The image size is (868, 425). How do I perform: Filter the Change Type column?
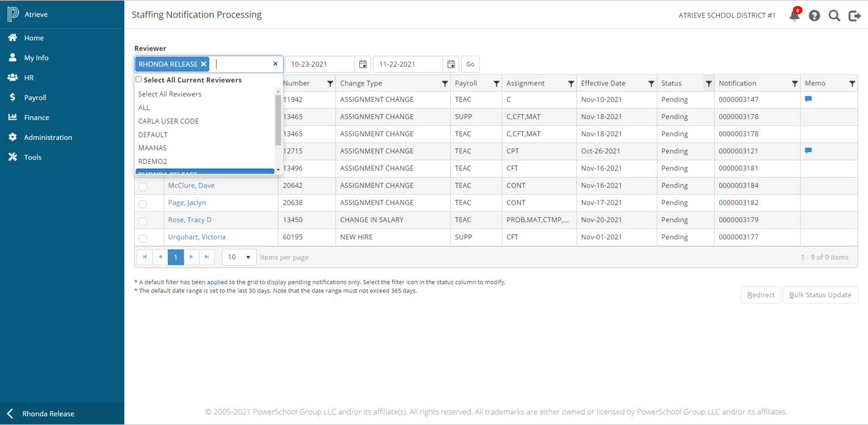(445, 84)
